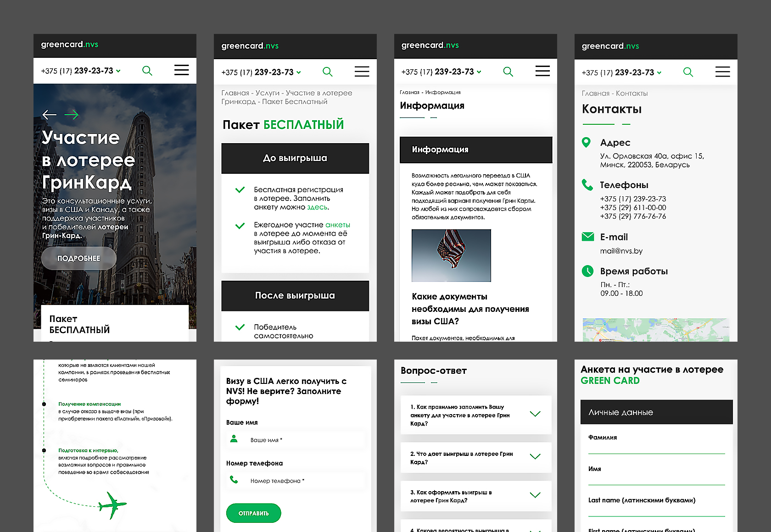The height and width of the screenshot is (532, 771).
Task: Expand the phone number dropdown on hero screen
Action: tap(118, 71)
